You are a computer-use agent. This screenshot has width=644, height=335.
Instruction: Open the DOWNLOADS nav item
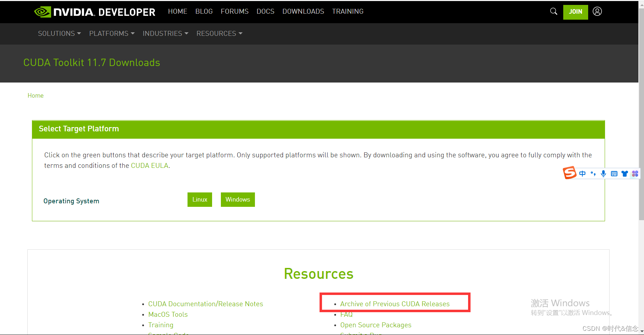pyautogui.click(x=303, y=11)
